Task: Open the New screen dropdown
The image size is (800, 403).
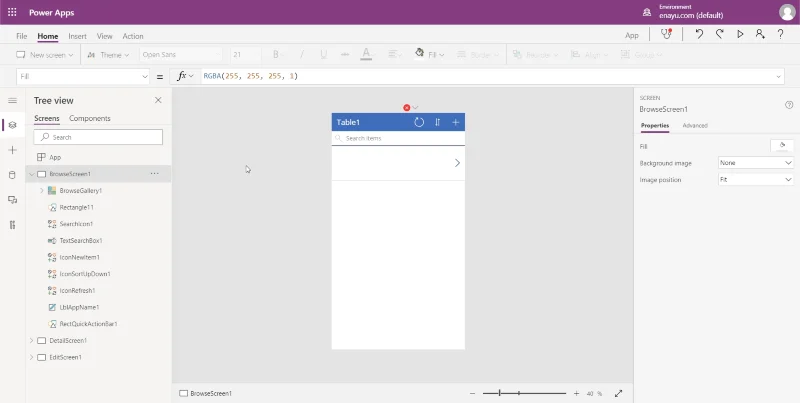Action: coord(45,55)
